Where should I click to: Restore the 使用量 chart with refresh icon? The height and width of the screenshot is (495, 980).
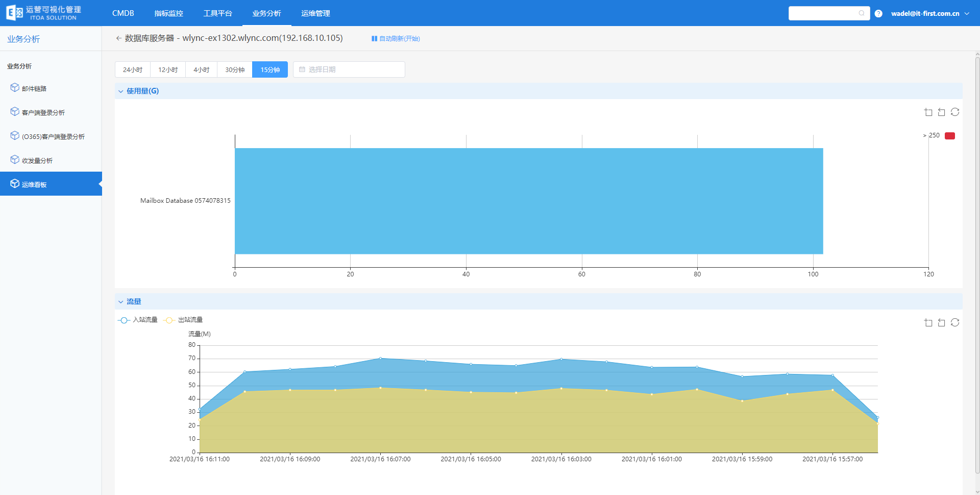pyautogui.click(x=955, y=112)
